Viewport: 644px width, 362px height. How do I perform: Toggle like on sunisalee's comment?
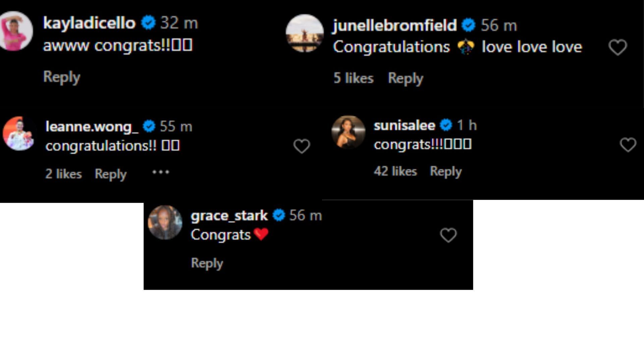point(628,144)
